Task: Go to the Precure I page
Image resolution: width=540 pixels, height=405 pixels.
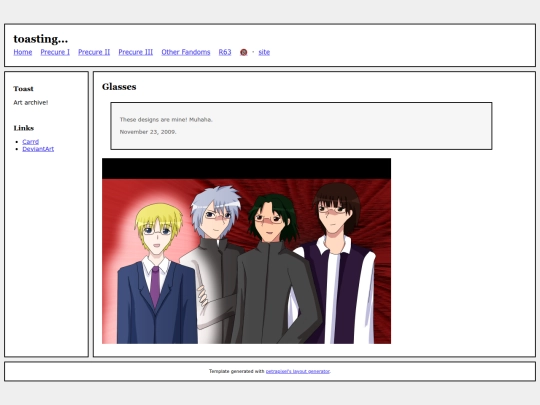Action: (x=55, y=52)
